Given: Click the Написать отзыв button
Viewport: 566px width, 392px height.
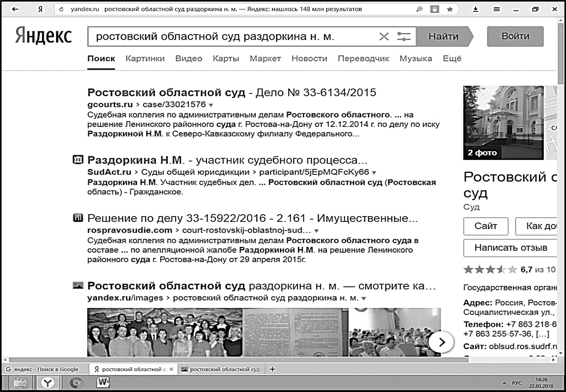Looking at the screenshot, I should click(510, 248).
